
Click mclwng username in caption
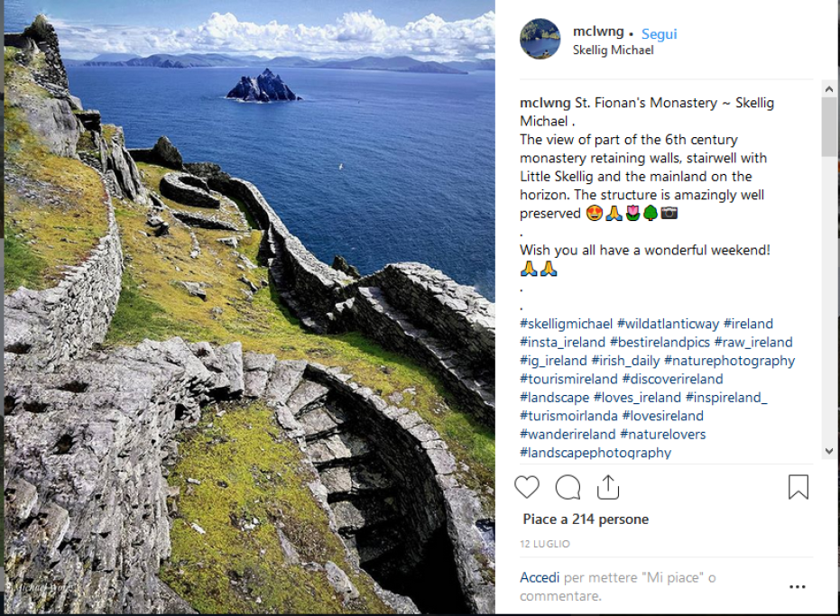pos(545,103)
